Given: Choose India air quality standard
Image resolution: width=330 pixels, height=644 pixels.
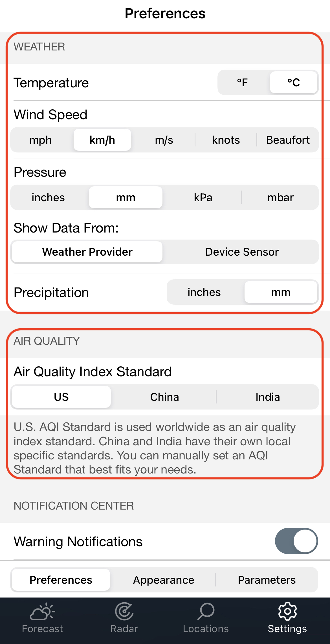Looking at the screenshot, I should click(268, 397).
